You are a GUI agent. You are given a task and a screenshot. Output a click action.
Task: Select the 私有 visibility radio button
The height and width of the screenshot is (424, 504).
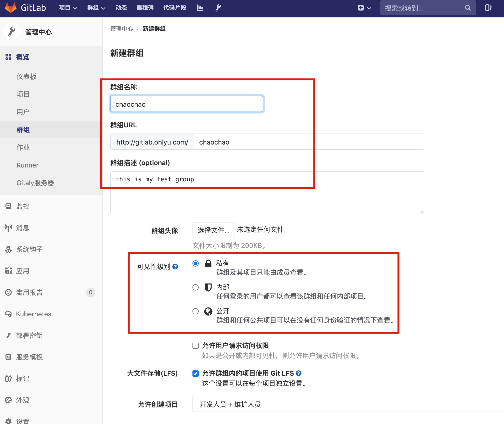pos(195,263)
